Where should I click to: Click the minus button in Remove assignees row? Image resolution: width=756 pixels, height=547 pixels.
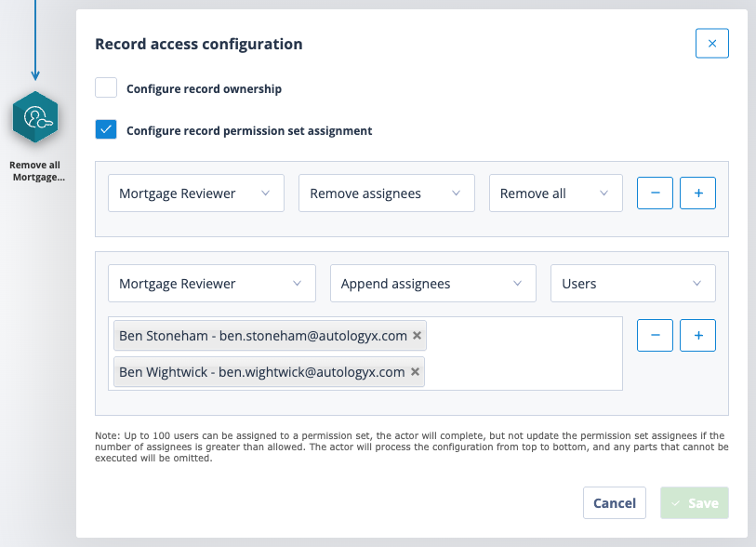(x=655, y=193)
